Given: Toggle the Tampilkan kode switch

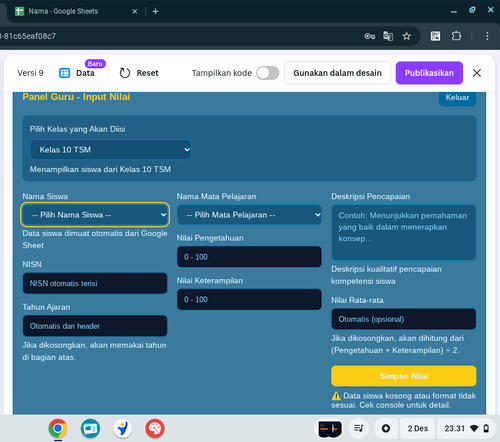Looking at the screenshot, I should click(268, 73).
